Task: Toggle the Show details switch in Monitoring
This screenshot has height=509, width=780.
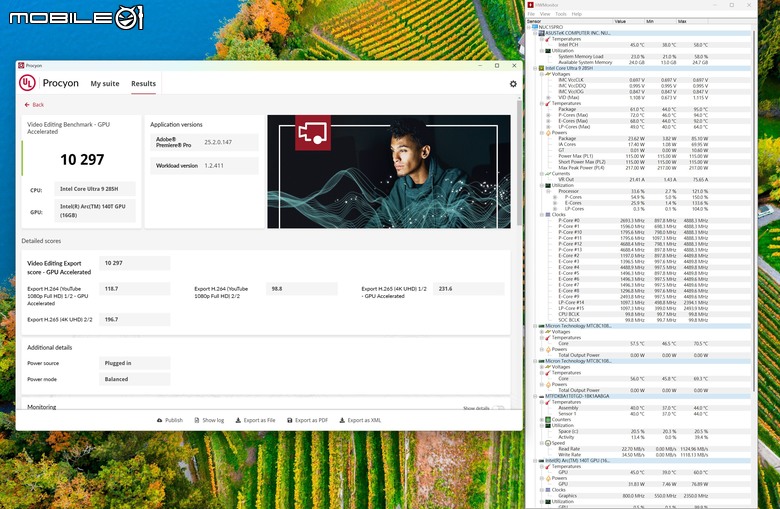Action: click(498, 408)
